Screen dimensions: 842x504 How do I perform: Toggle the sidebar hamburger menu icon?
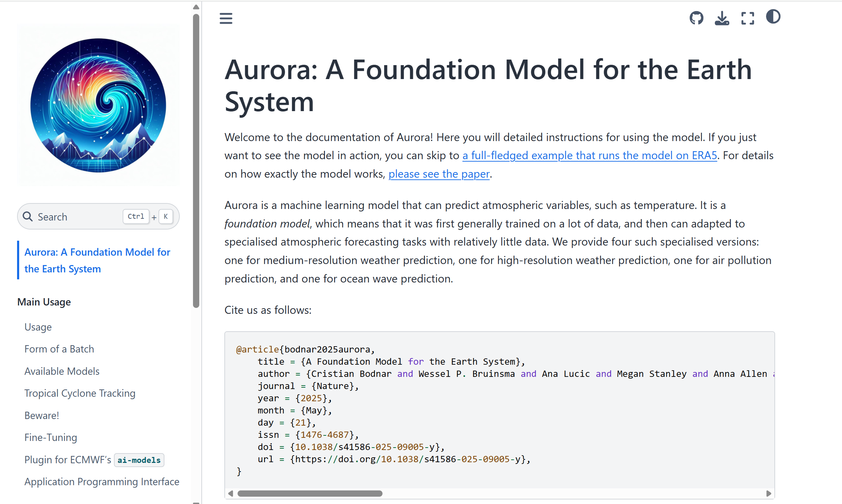[x=226, y=18]
